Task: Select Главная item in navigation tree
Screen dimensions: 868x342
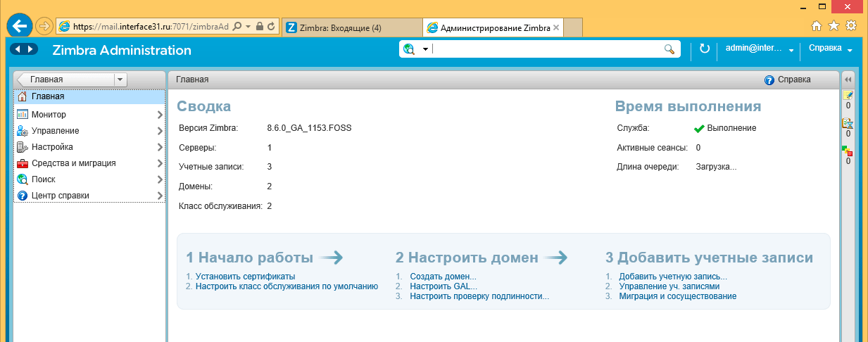Action: pyautogui.click(x=89, y=96)
